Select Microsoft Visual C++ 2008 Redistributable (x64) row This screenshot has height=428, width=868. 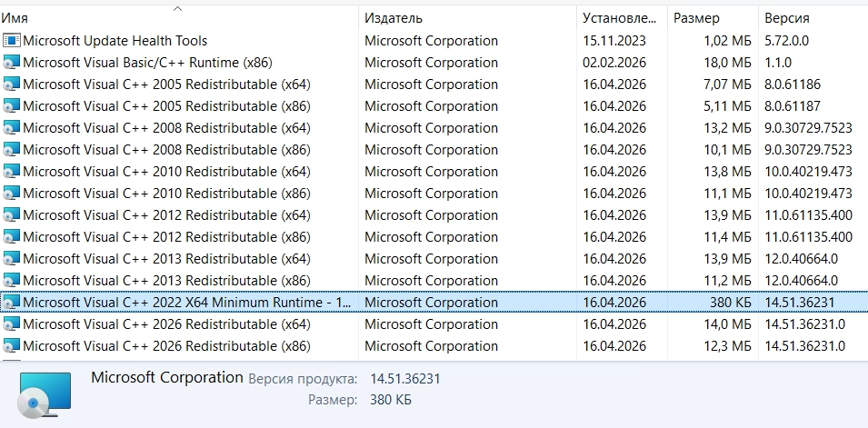(x=166, y=128)
